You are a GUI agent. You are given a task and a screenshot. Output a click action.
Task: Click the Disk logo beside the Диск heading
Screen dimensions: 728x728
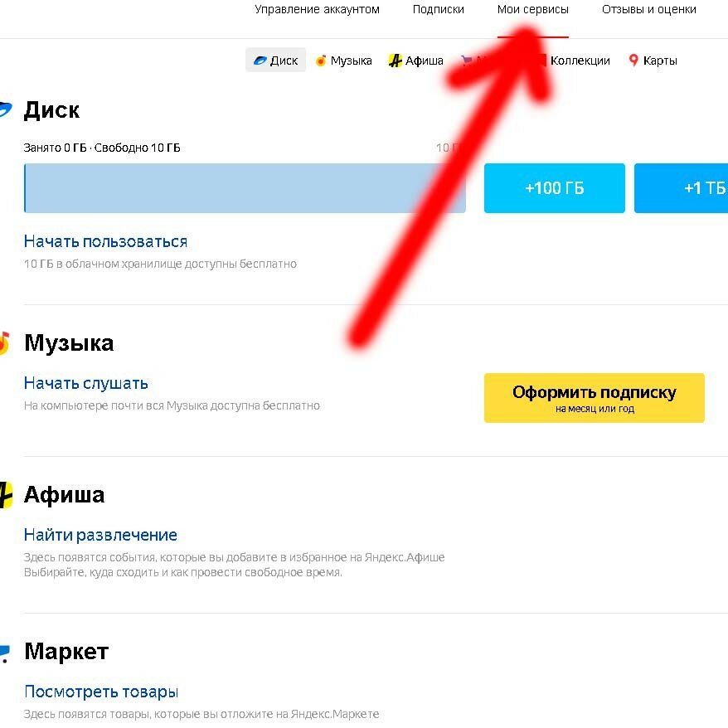pos(5,109)
